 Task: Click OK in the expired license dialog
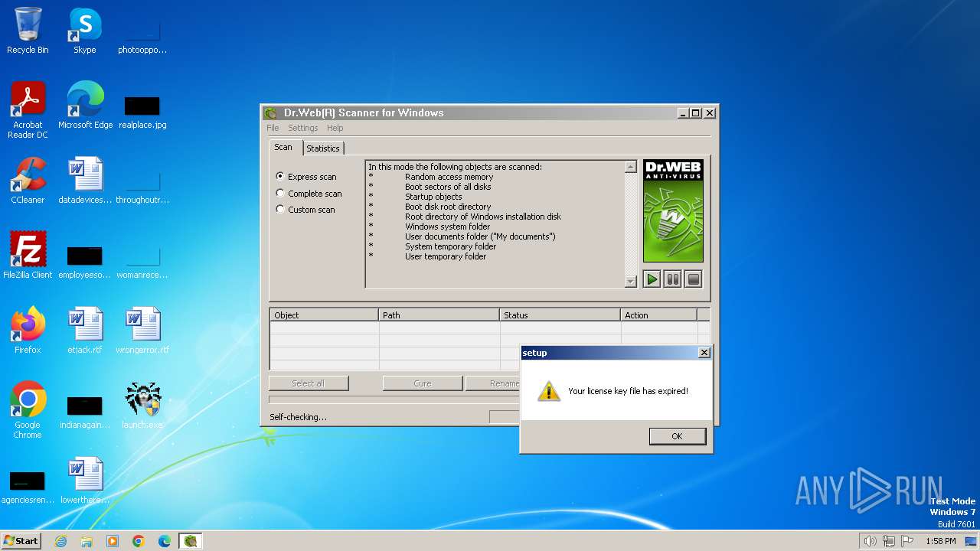pos(677,436)
